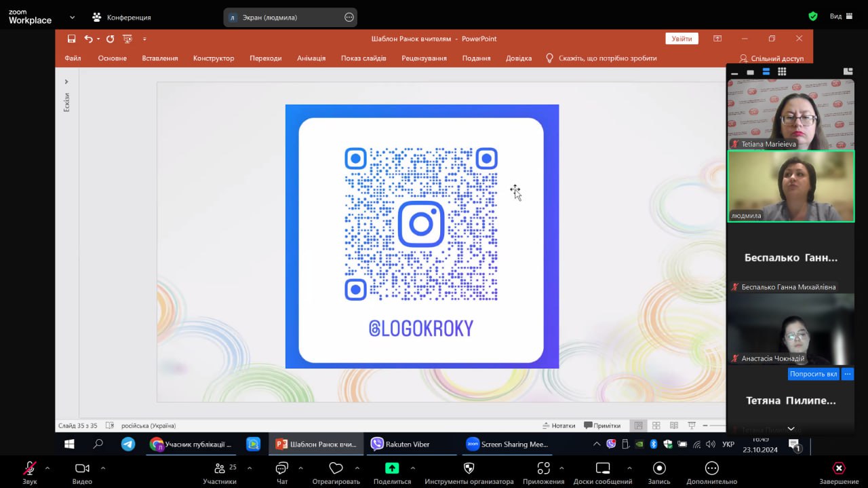
Task: Toggle Нотатки notes pane
Action: pyautogui.click(x=559, y=426)
